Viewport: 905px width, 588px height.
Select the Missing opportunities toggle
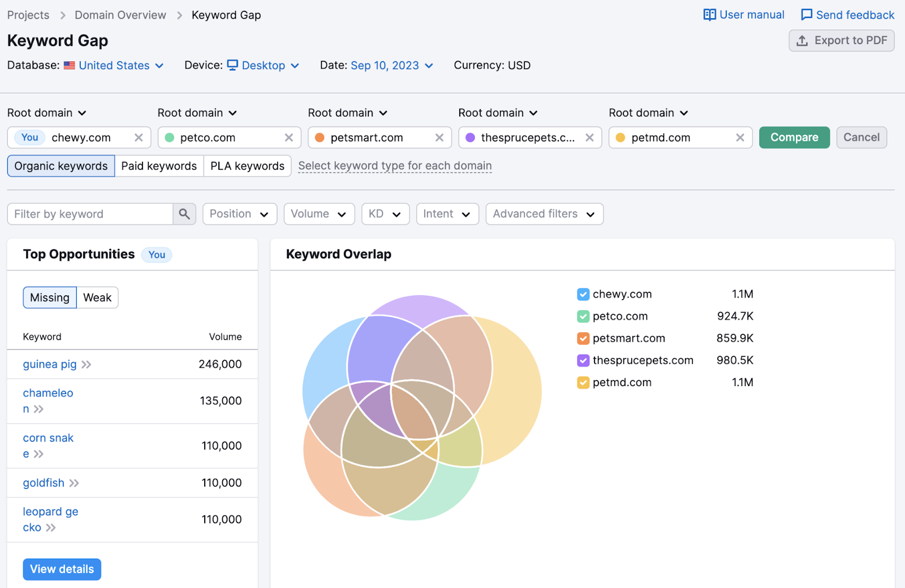pyautogui.click(x=50, y=297)
